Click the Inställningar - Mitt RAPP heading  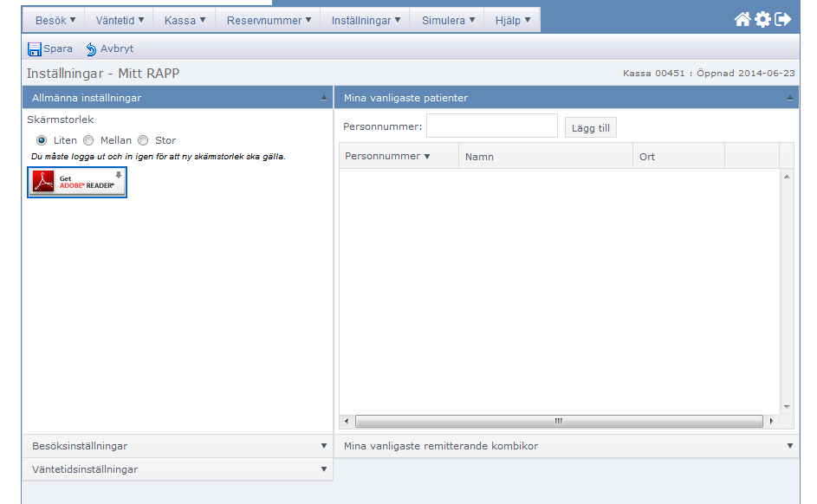click(103, 74)
